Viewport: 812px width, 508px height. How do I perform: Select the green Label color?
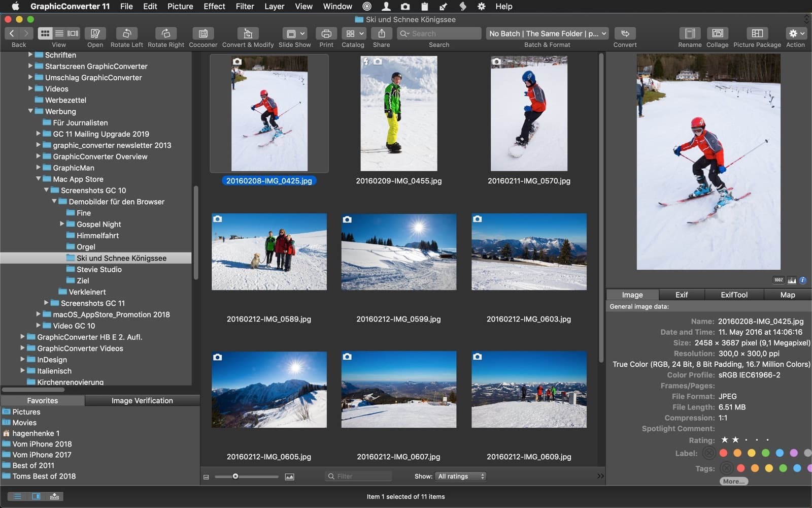point(765,453)
